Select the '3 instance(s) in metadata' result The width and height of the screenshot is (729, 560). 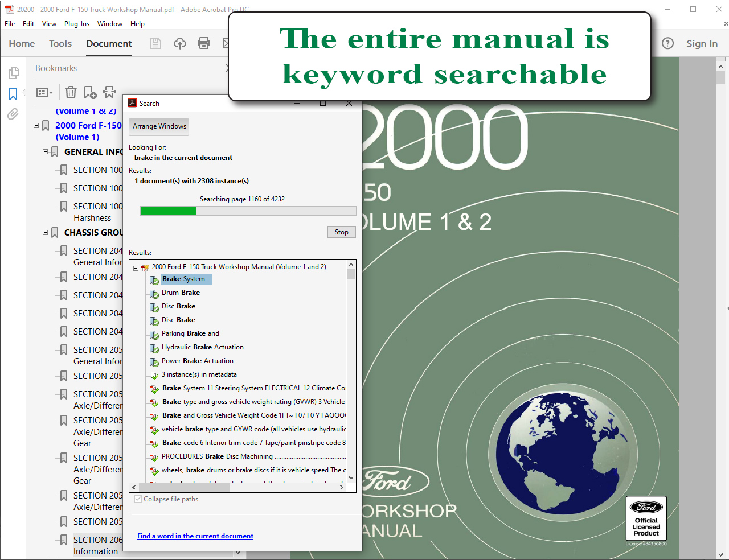[x=199, y=374]
